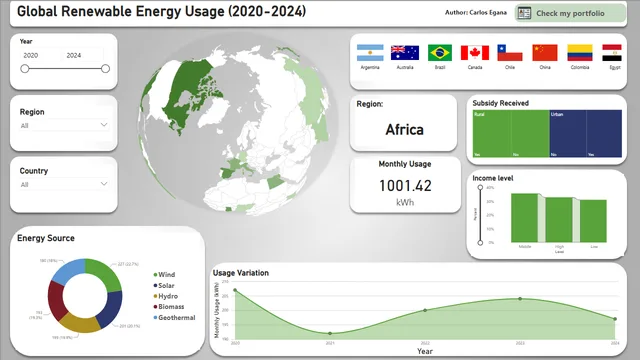This screenshot has height=360, width=640.
Task: Select the Australia flag
Action: pyautogui.click(x=405, y=53)
